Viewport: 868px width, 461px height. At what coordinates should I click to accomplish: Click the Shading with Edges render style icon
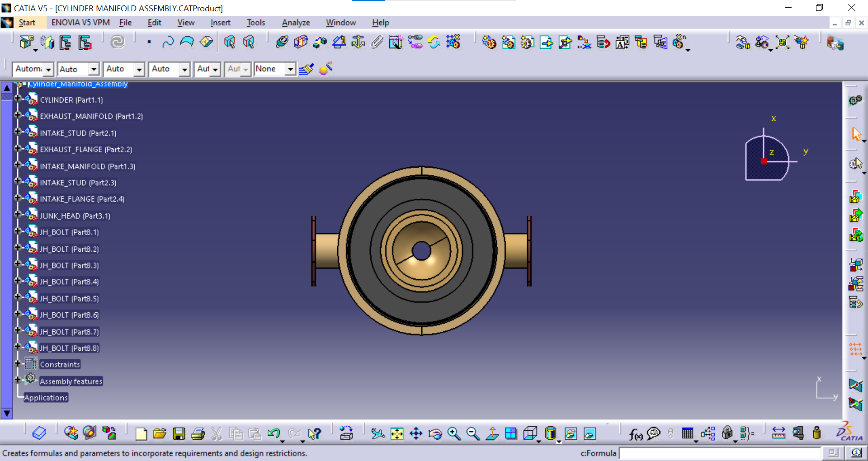(x=550, y=434)
